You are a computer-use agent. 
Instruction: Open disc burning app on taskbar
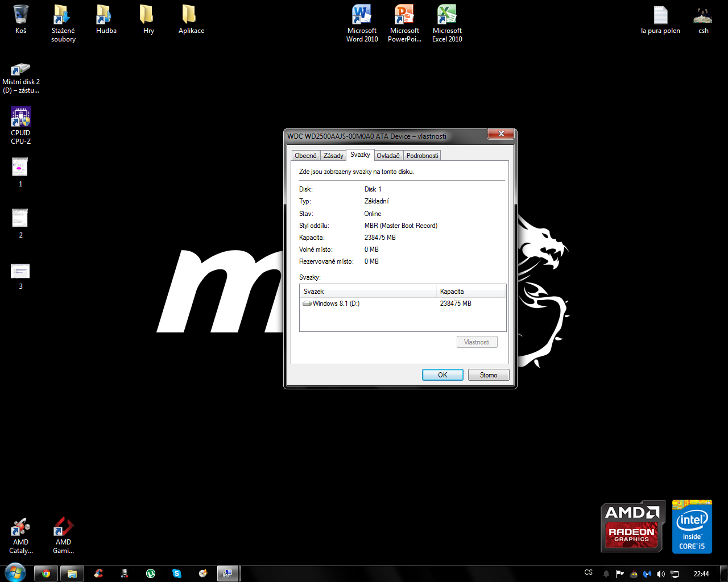pos(203,573)
